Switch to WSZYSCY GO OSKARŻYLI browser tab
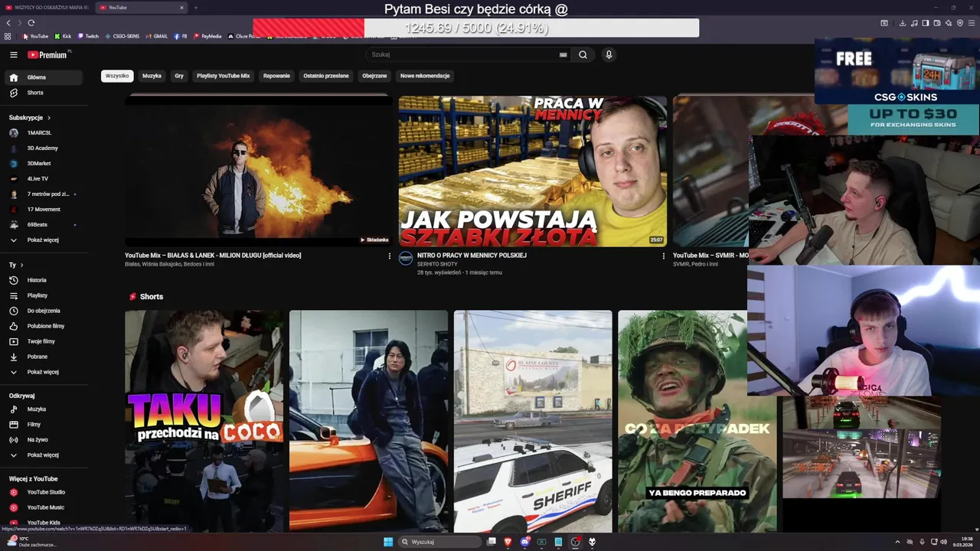 click(47, 8)
